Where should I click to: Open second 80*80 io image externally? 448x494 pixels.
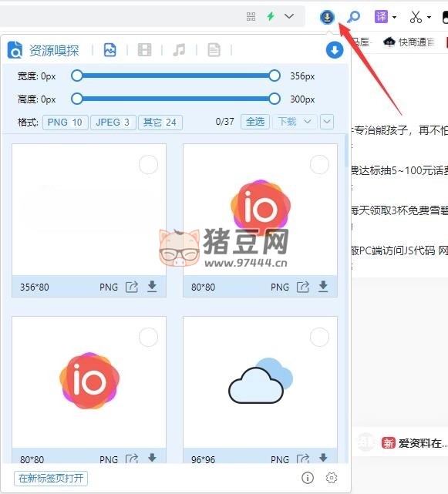coord(132,459)
